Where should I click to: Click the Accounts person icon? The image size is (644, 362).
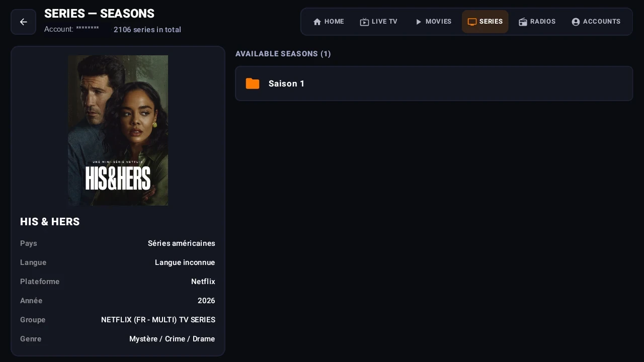576,22
